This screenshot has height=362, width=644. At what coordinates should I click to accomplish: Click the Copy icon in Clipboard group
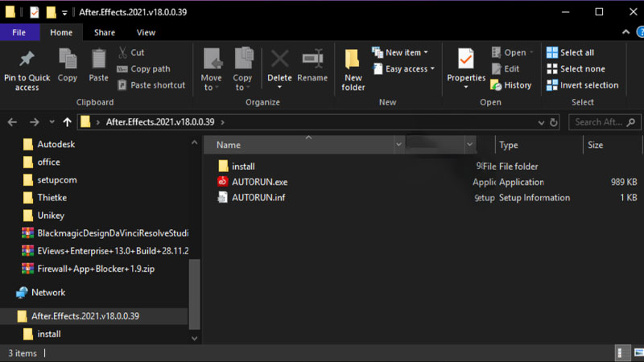68,60
